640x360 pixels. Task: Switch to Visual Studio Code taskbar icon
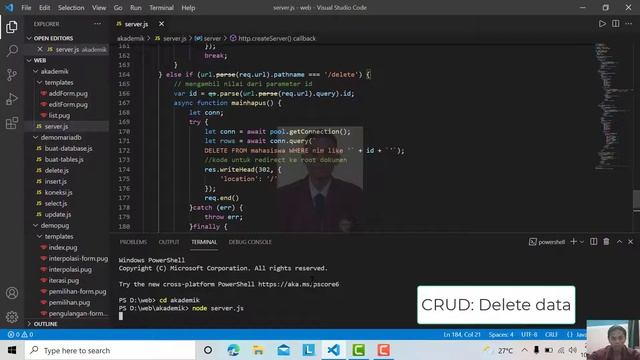click(x=333, y=350)
